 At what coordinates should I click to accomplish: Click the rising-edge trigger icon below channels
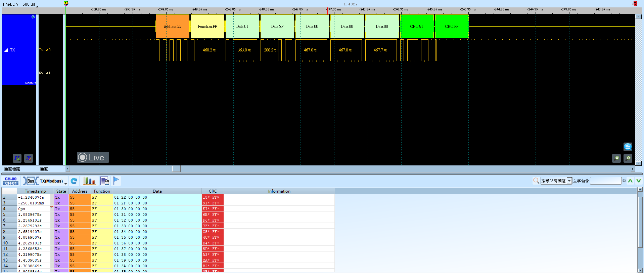click(x=17, y=158)
